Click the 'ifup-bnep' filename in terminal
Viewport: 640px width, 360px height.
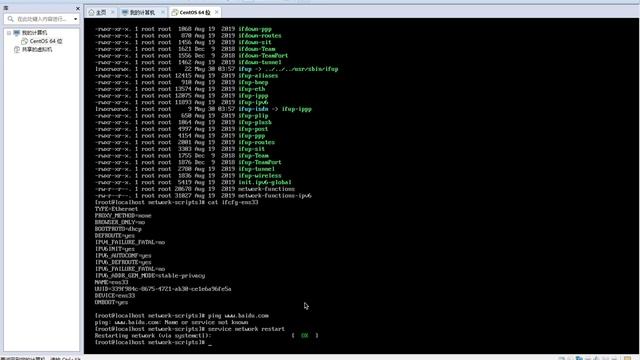click(253, 82)
